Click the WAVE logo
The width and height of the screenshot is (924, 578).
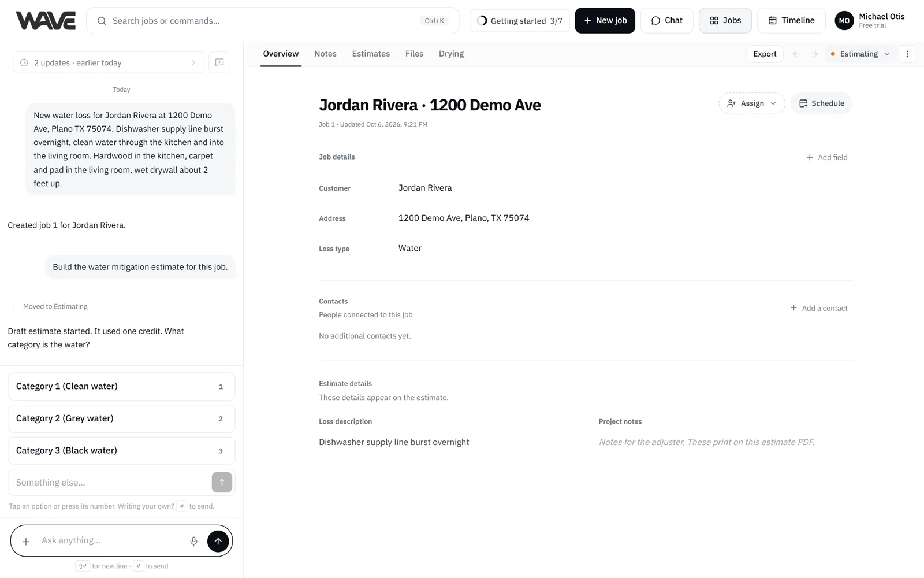46,21
